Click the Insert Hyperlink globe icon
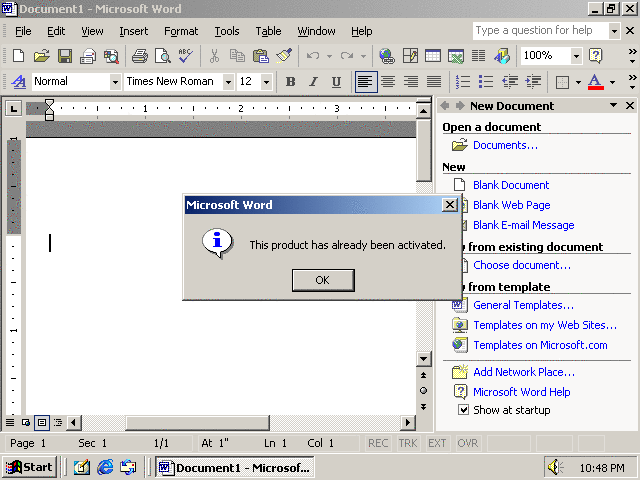This screenshot has height=480, width=640. (x=387, y=56)
